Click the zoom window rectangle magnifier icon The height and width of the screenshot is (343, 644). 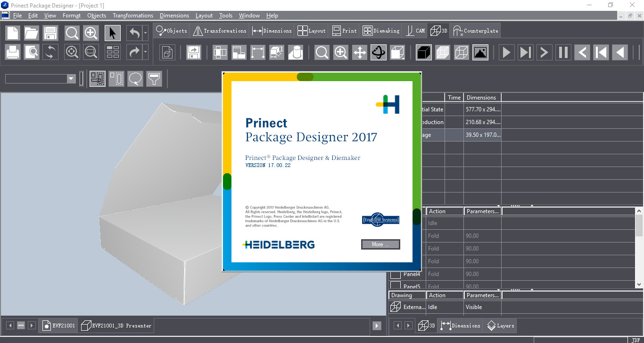[91, 52]
